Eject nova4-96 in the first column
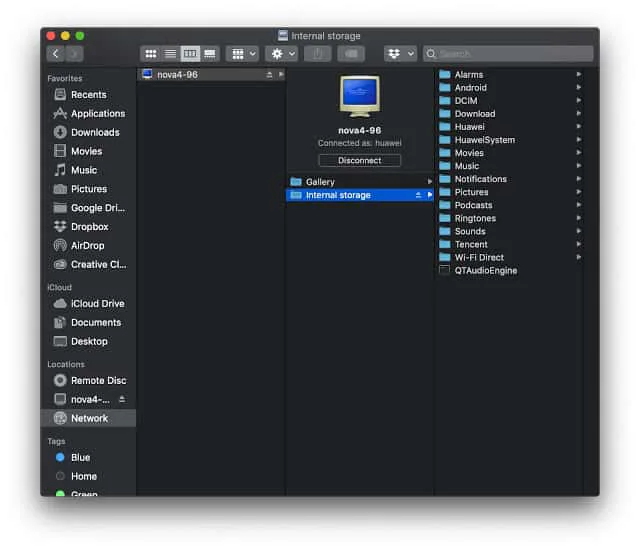This screenshot has width=640, height=550. coord(269,75)
